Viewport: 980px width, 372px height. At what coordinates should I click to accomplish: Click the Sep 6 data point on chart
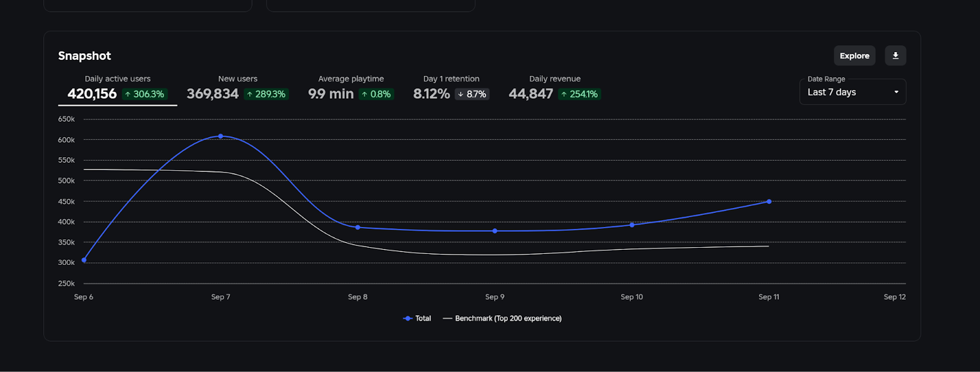(x=84, y=260)
